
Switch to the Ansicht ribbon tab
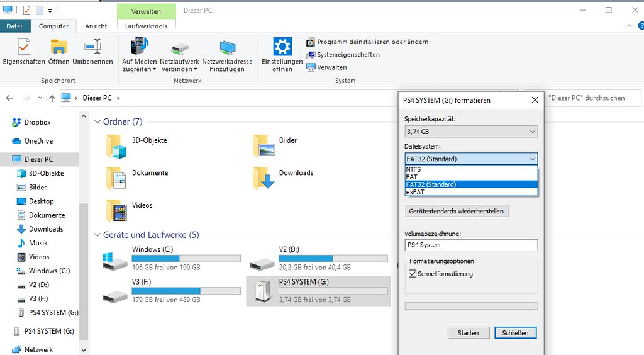[96, 26]
